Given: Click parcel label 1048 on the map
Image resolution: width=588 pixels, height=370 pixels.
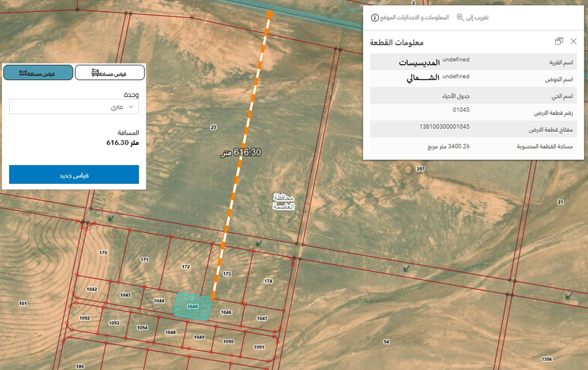Looking at the screenshot, I should 170,332.
